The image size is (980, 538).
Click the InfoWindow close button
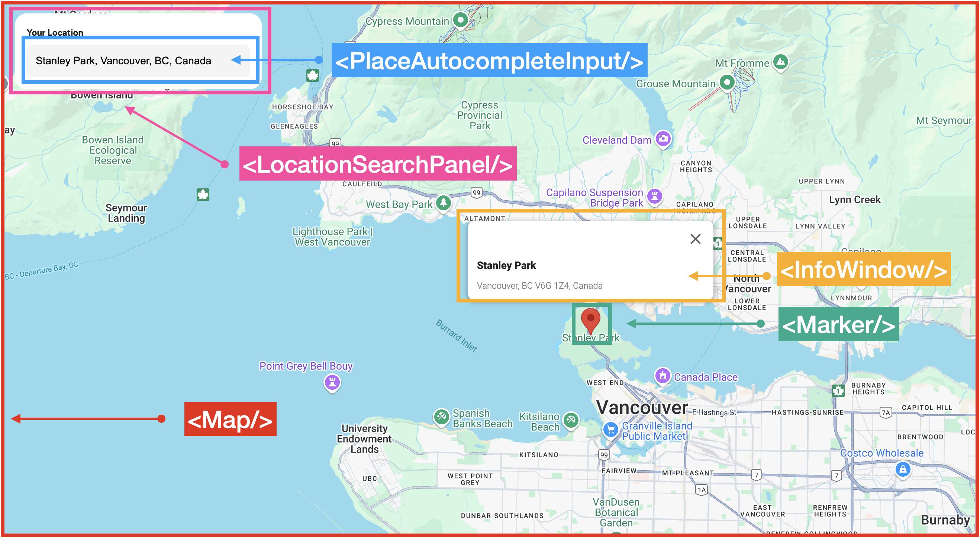coord(696,239)
